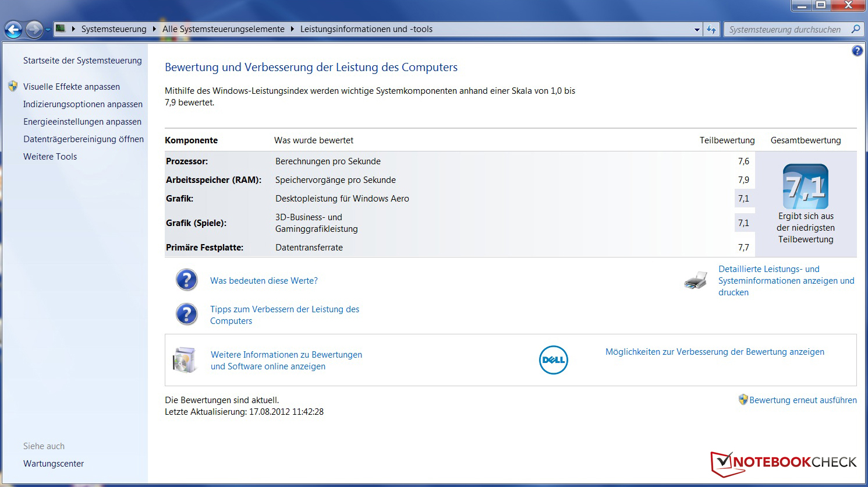This screenshot has height=487, width=868.
Task: Open Weitere Informationen zu Bewertungen link
Action: (286, 361)
